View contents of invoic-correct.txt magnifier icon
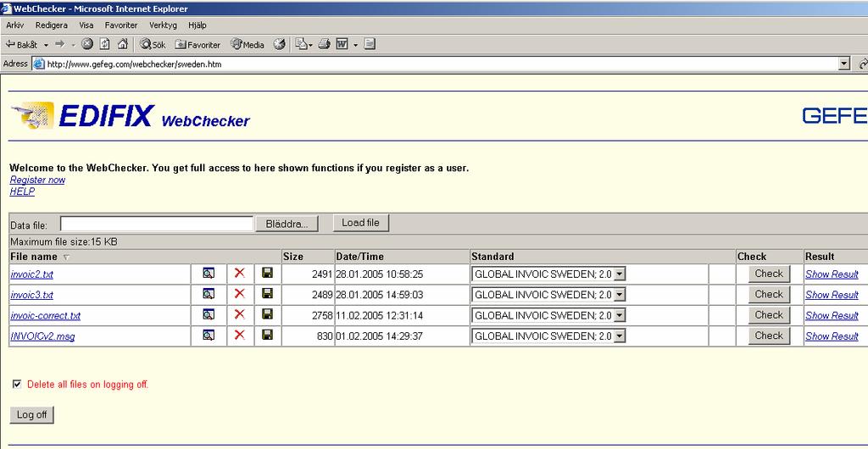Image resolution: width=868 pixels, height=449 pixels. coord(209,314)
